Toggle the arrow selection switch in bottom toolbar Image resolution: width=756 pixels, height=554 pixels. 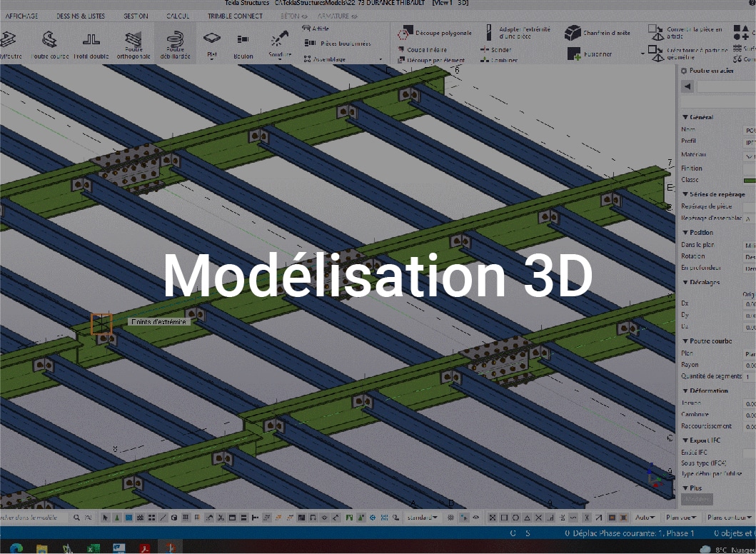(106, 518)
